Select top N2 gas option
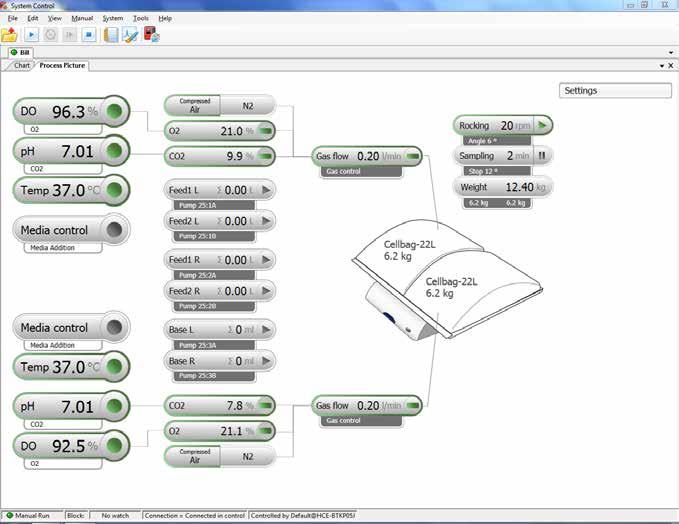This screenshot has width=679, height=524. pyautogui.click(x=248, y=106)
